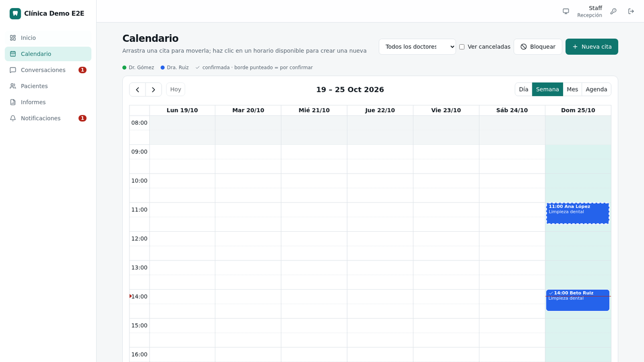Switch calendar to Día view

tap(524, 89)
